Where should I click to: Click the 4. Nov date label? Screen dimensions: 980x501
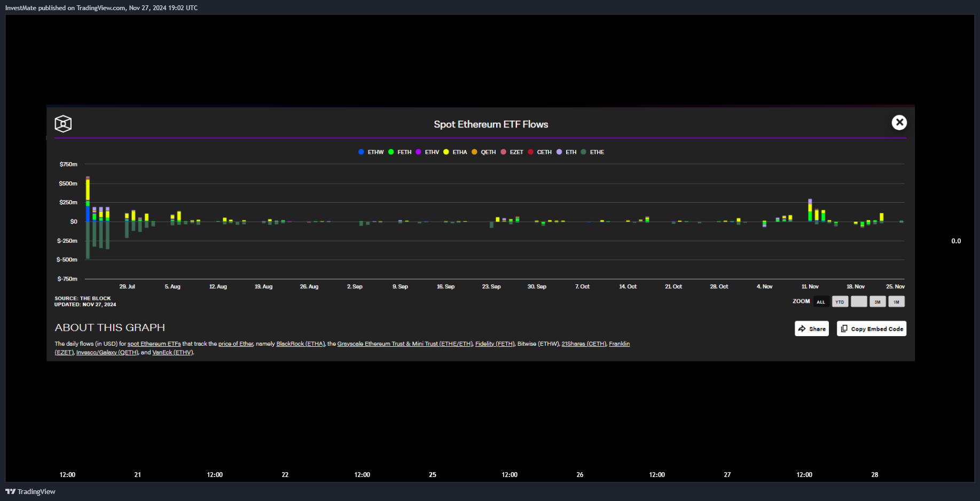coord(764,287)
